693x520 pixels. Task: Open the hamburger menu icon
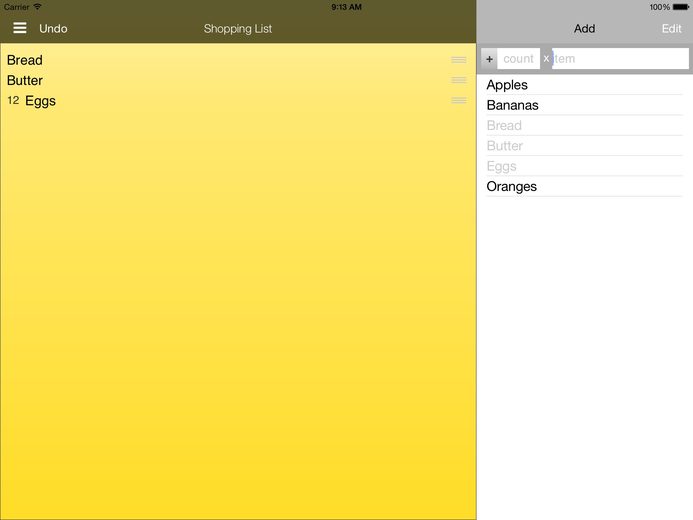tap(20, 28)
